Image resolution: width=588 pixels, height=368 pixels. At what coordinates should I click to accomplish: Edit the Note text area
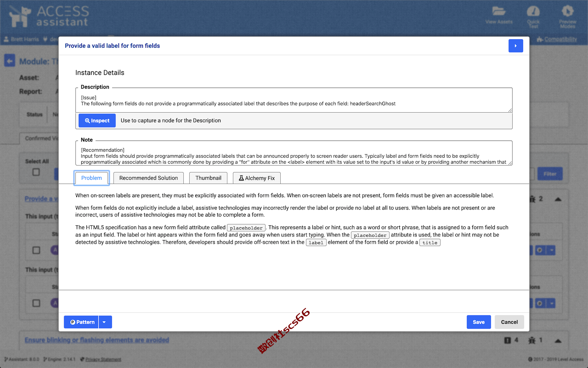294,153
